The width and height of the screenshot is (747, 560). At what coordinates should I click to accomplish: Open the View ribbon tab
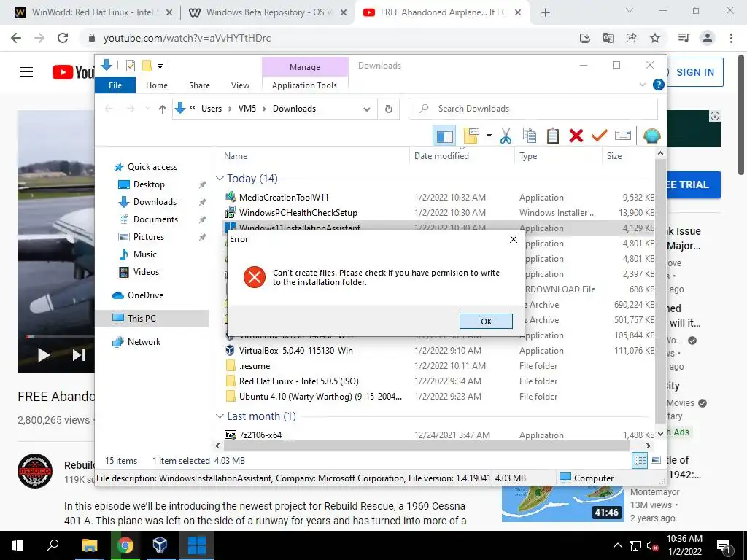pyautogui.click(x=240, y=85)
